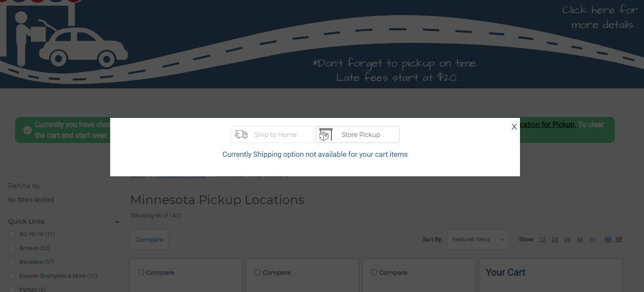Check Compare on the third product card
The width and height of the screenshot is (644, 292).
tap(374, 273)
